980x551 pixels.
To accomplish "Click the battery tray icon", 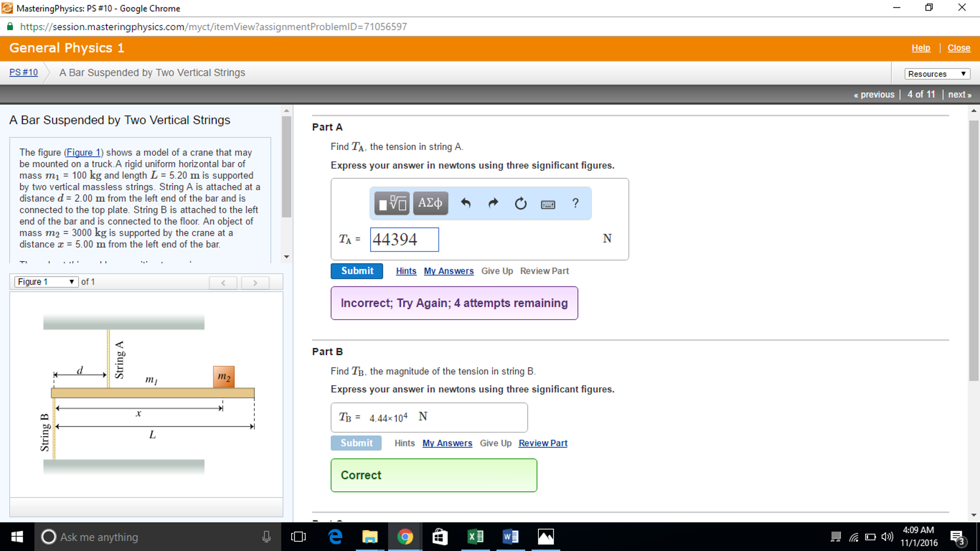I will coord(870,537).
